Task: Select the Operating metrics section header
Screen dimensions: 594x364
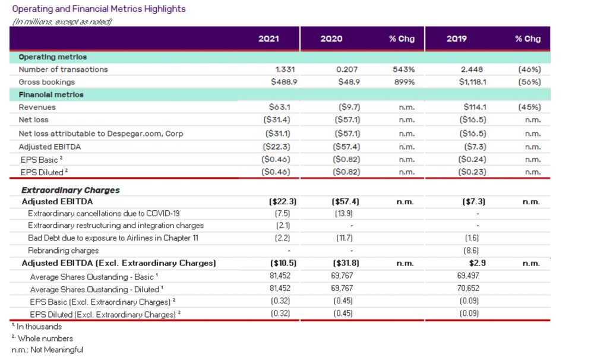Action: click(x=52, y=57)
